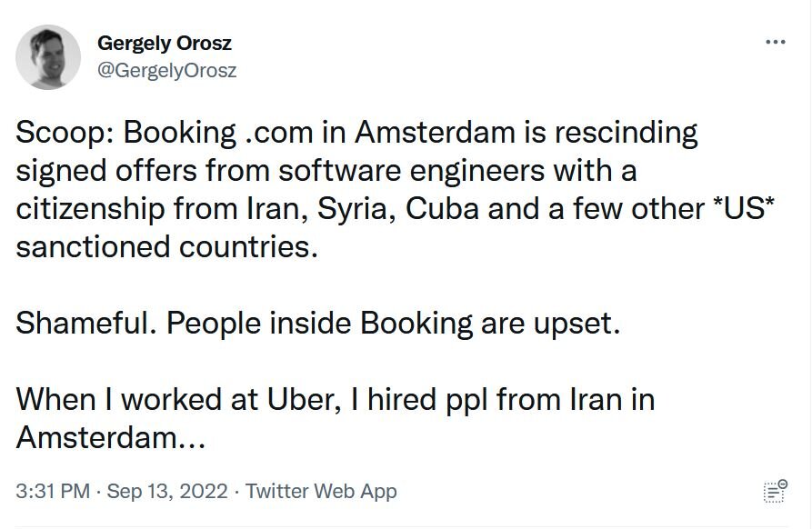Click the Twitter Web App source label
This screenshot has width=812, height=529.
pyautogui.click(x=321, y=492)
